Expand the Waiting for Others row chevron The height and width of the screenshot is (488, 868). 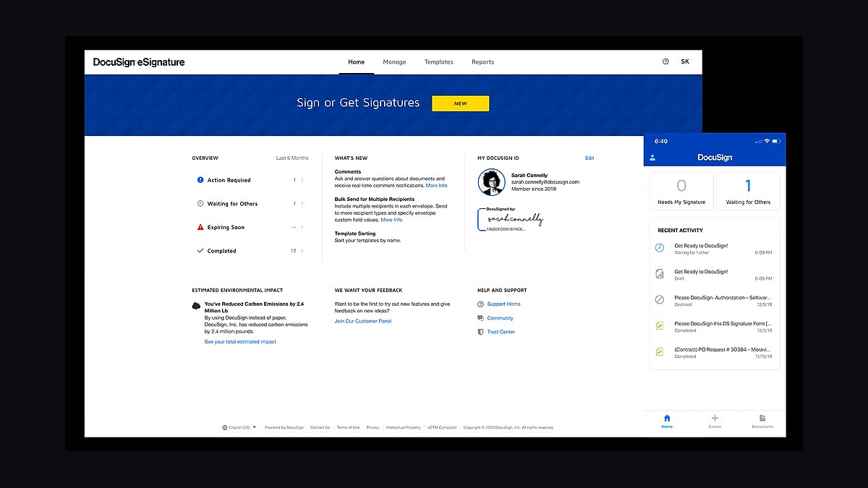pos(302,204)
